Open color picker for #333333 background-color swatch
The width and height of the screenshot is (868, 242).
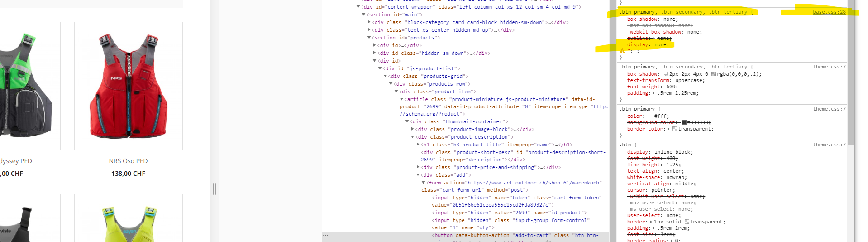pyautogui.click(x=684, y=122)
